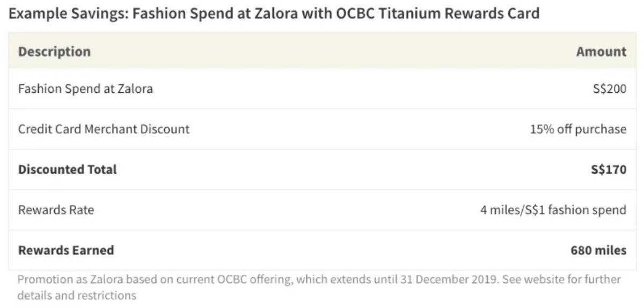Select the Credit Card Merchant Discount label

104,129
